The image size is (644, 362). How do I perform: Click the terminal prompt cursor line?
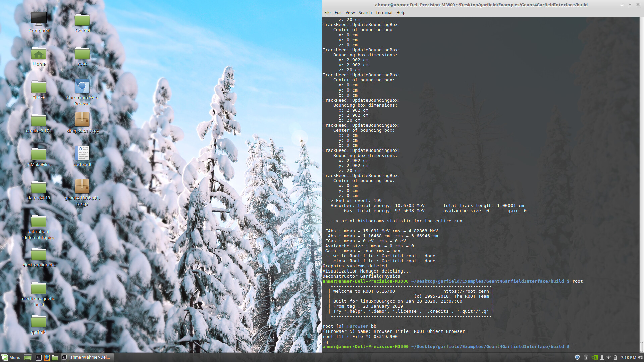coord(449,346)
